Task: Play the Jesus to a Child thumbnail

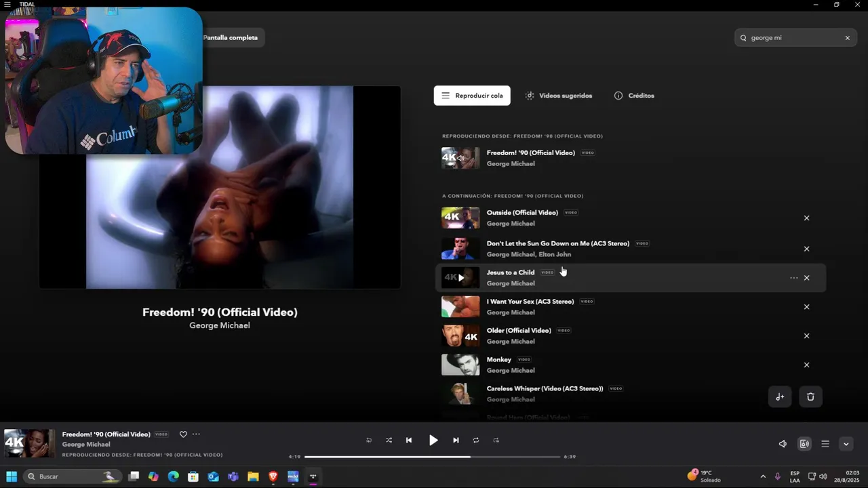Action: click(460, 278)
